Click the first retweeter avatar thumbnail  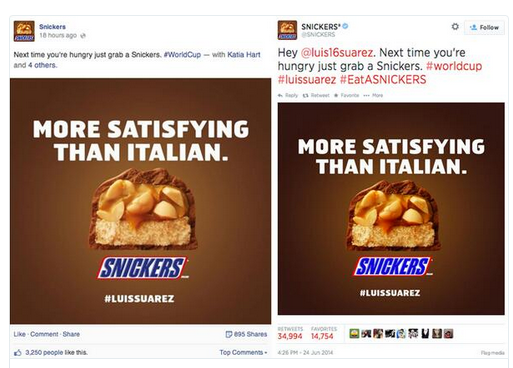click(x=354, y=333)
